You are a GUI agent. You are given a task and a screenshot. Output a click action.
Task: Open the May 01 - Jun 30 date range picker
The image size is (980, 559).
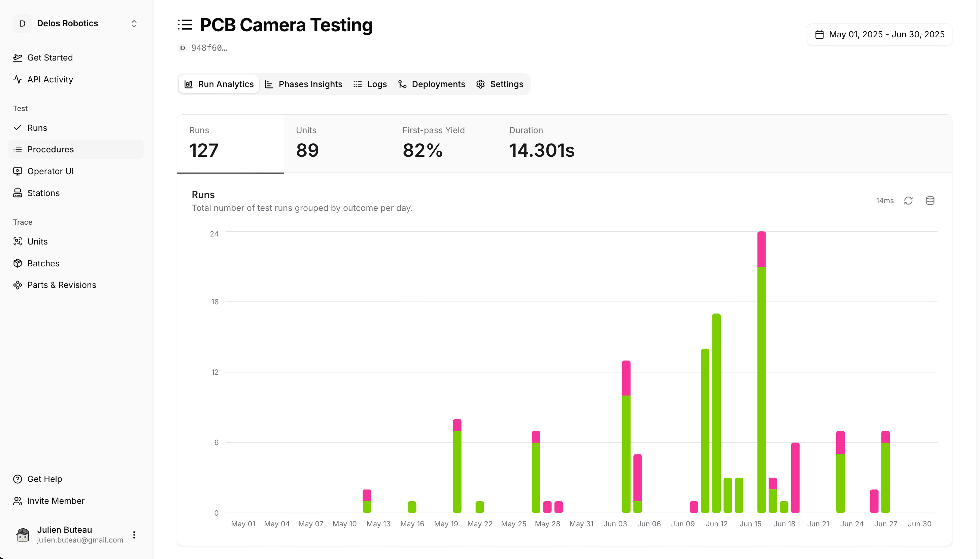tap(880, 34)
